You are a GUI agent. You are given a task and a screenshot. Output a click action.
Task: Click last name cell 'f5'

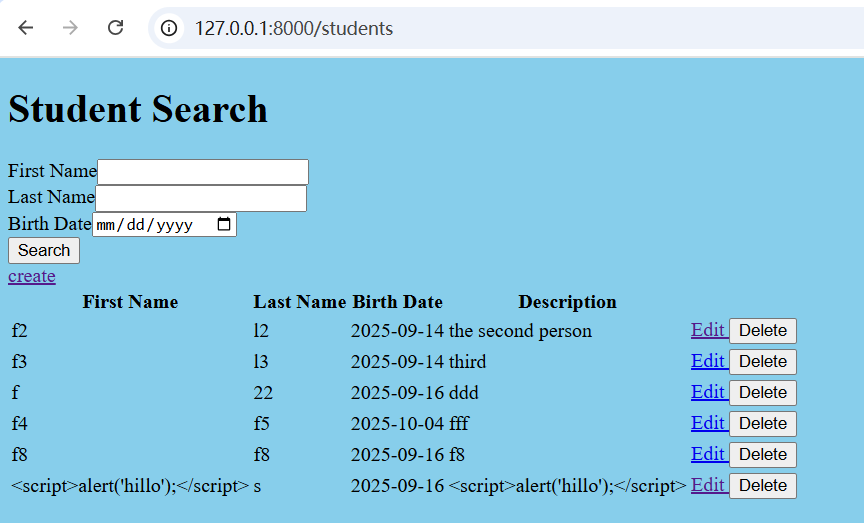(262, 423)
